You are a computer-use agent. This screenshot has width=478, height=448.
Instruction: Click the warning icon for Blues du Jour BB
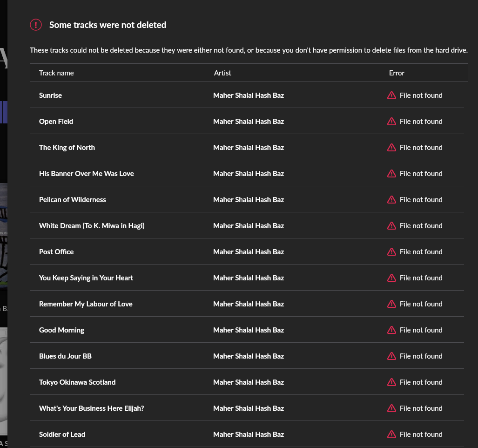(391, 356)
